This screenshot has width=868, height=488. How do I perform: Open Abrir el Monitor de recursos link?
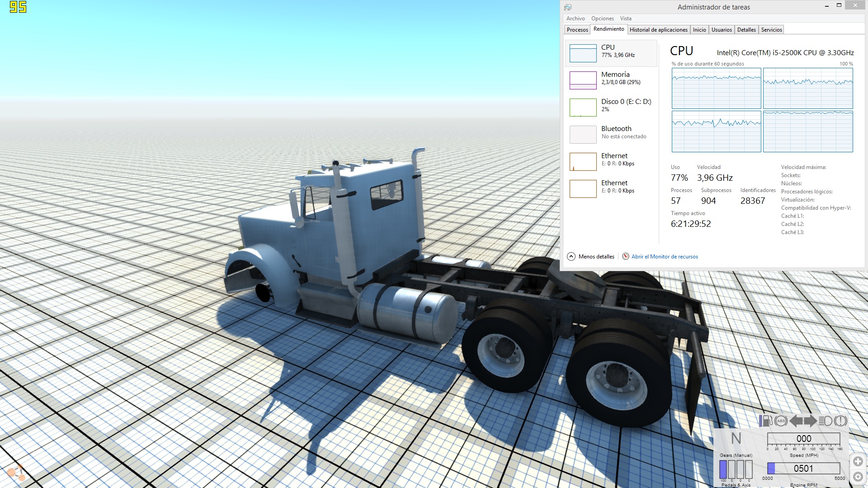(x=665, y=256)
